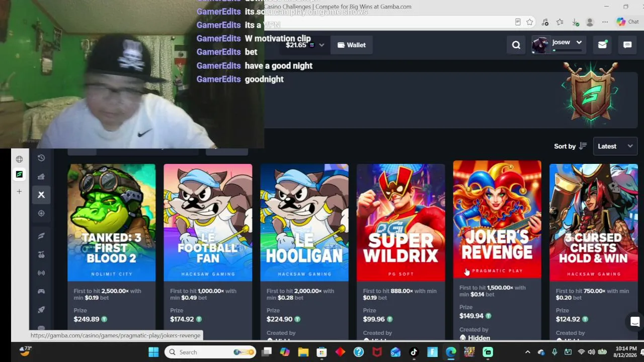Open TikTok from taskbar
This screenshot has height=362, width=644.
414,352
